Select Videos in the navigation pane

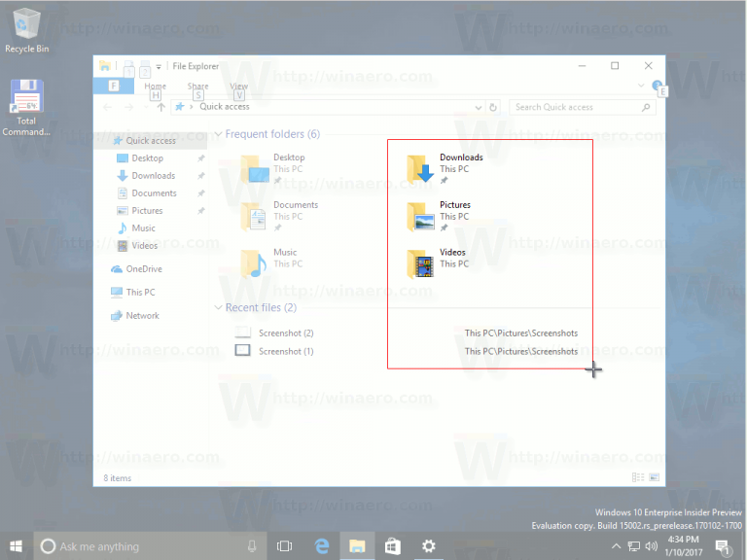coord(144,246)
